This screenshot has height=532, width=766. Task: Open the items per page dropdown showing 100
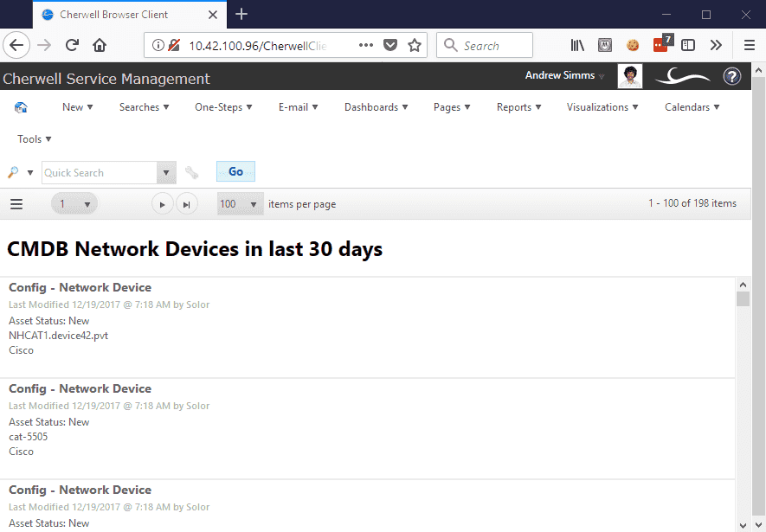[x=240, y=203]
